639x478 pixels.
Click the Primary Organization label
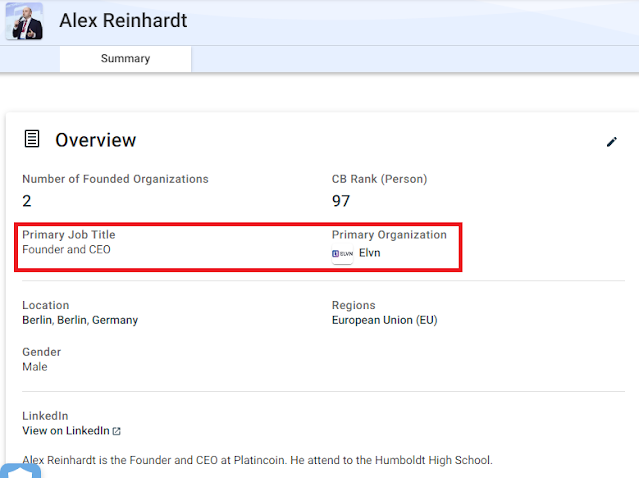point(389,235)
